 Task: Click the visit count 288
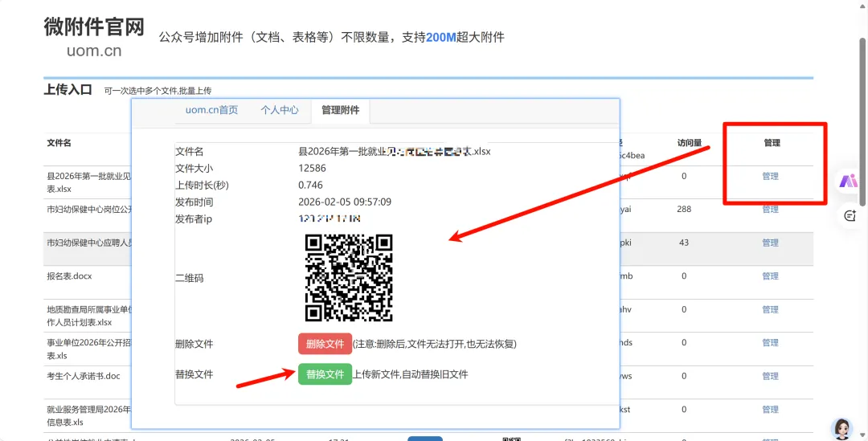click(684, 209)
